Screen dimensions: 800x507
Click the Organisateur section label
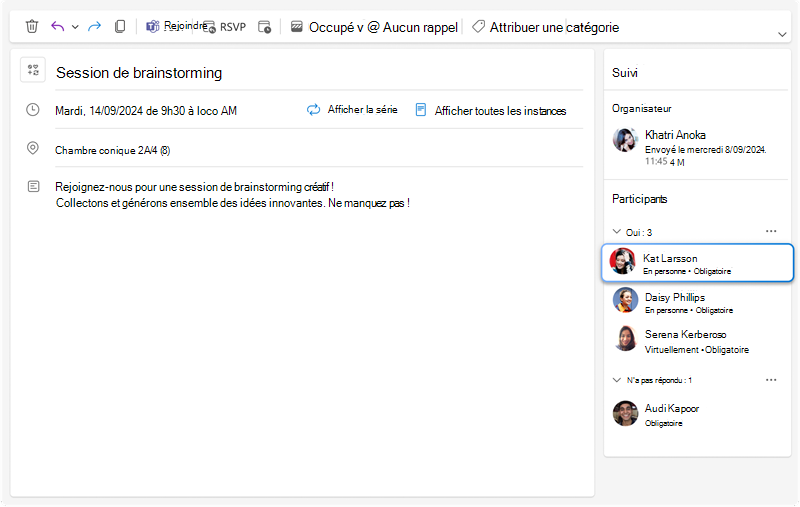pyautogui.click(x=641, y=109)
